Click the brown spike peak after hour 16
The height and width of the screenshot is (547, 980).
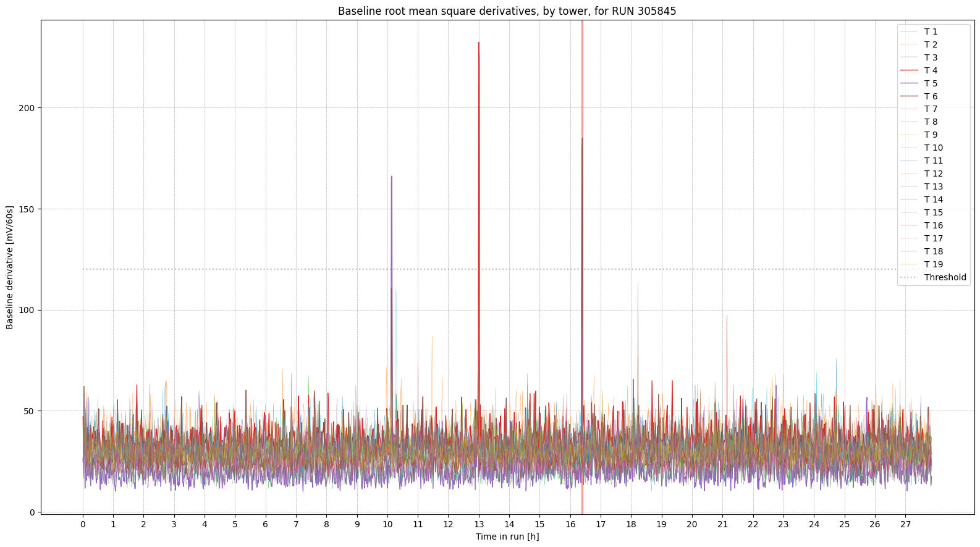point(582,139)
